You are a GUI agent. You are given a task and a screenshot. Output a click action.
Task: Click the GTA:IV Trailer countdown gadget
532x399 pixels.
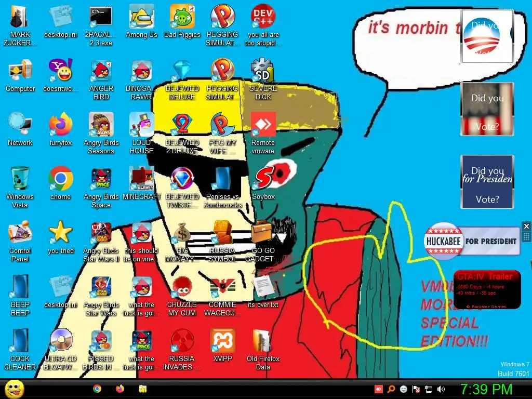[x=487, y=289]
